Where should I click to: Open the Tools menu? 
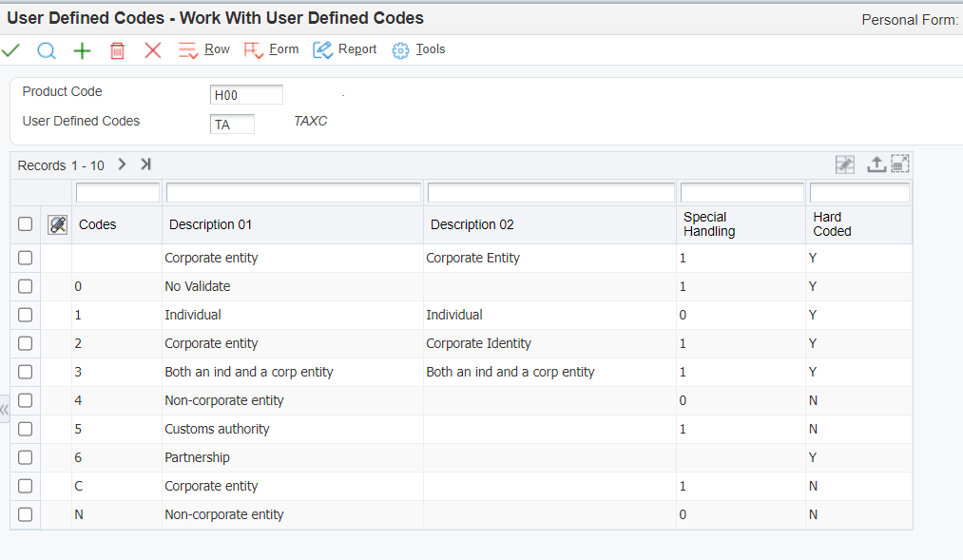coord(418,48)
